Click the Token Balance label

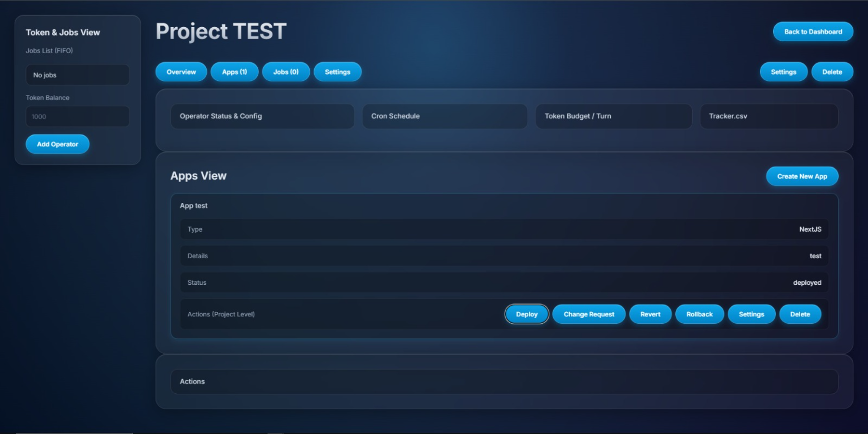tap(47, 98)
